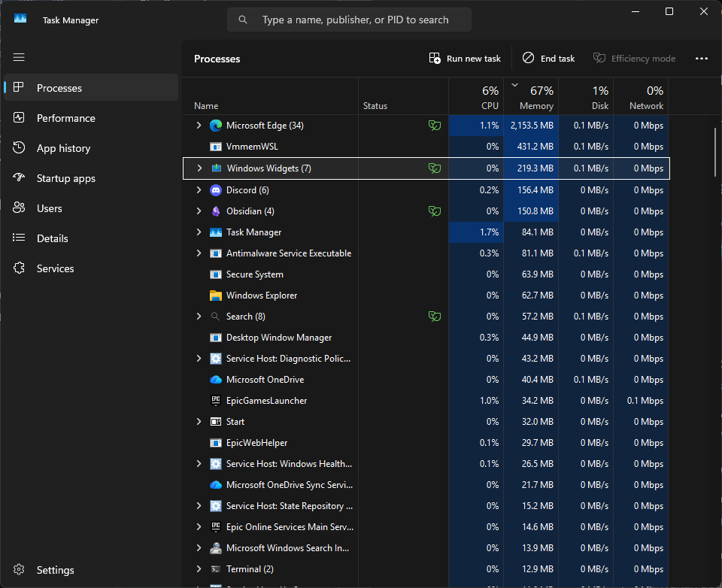Click the EpicGamesLauncher process icon
The image size is (722, 588).
pyautogui.click(x=216, y=401)
